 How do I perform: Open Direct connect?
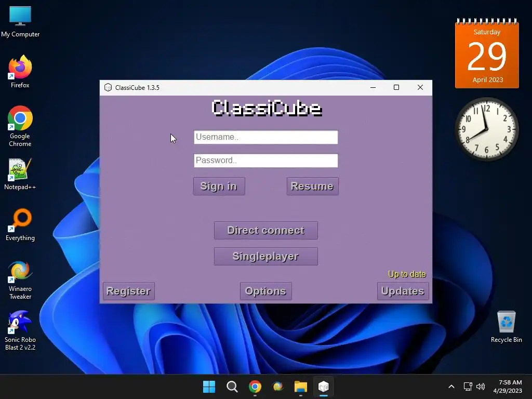pyautogui.click(x=265, y=230)
